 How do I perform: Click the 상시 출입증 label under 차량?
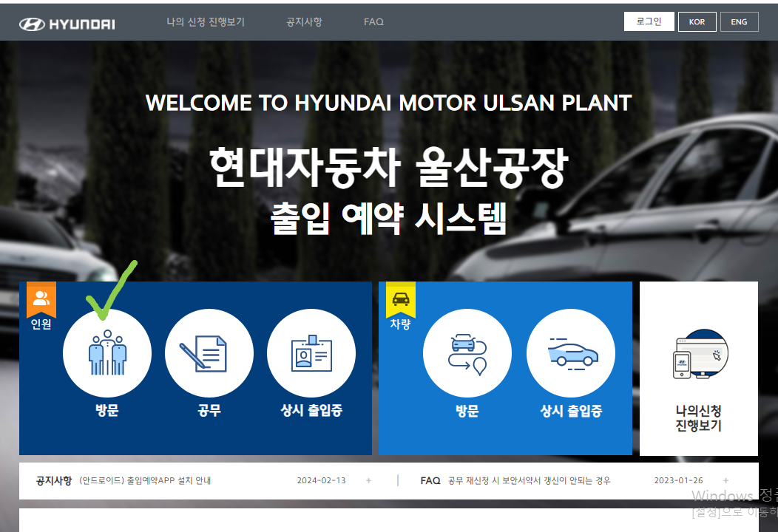tap(571, 411)
